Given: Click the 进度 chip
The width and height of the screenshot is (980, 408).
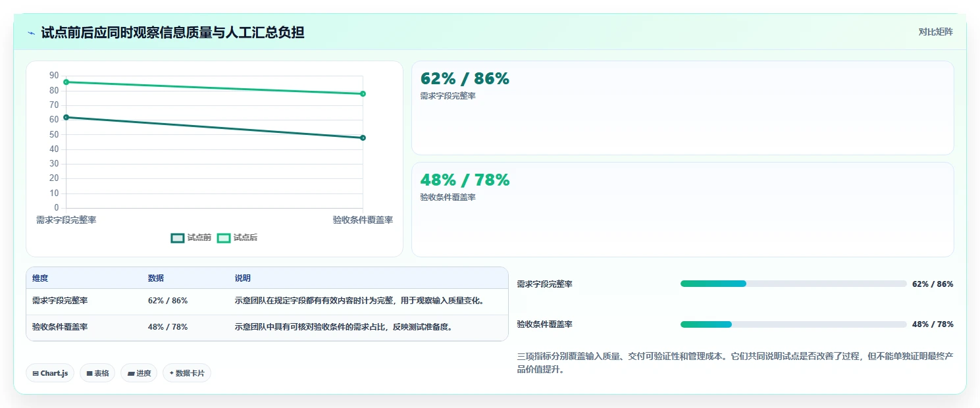Looking at the screenshot, I should [139, 373].
